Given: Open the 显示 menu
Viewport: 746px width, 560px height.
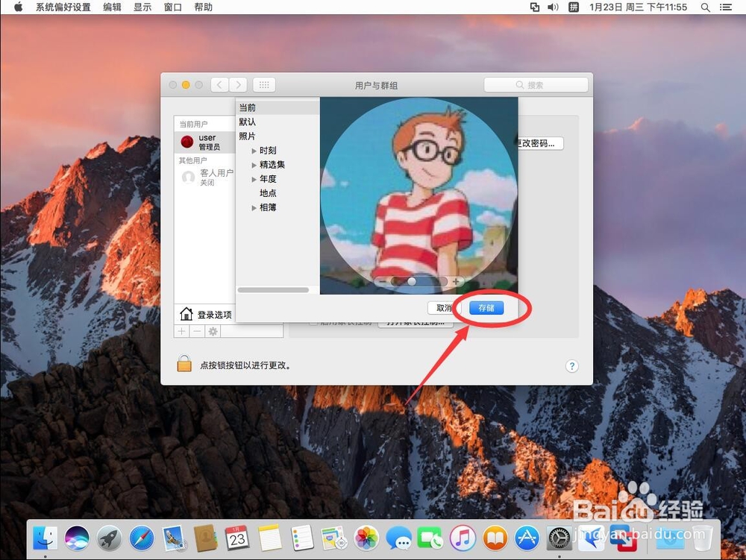Looking at the screenshot, I should pyautogui.click(x=142, y=7).
